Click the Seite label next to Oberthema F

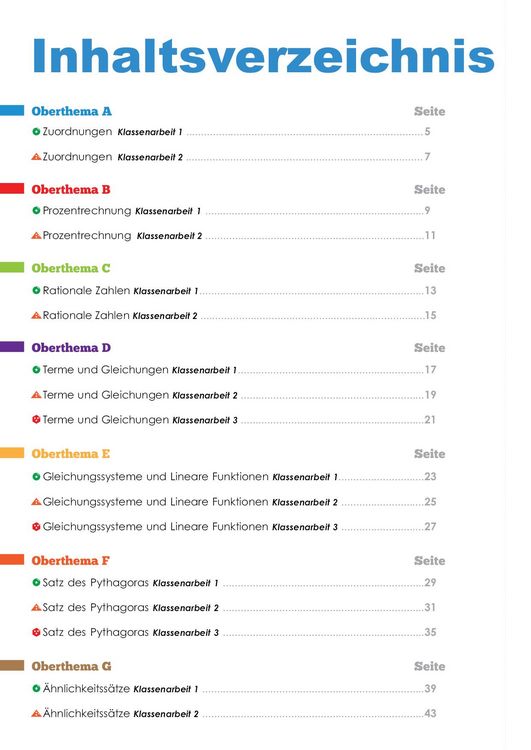pyautogui.click(x=430, y=561)
